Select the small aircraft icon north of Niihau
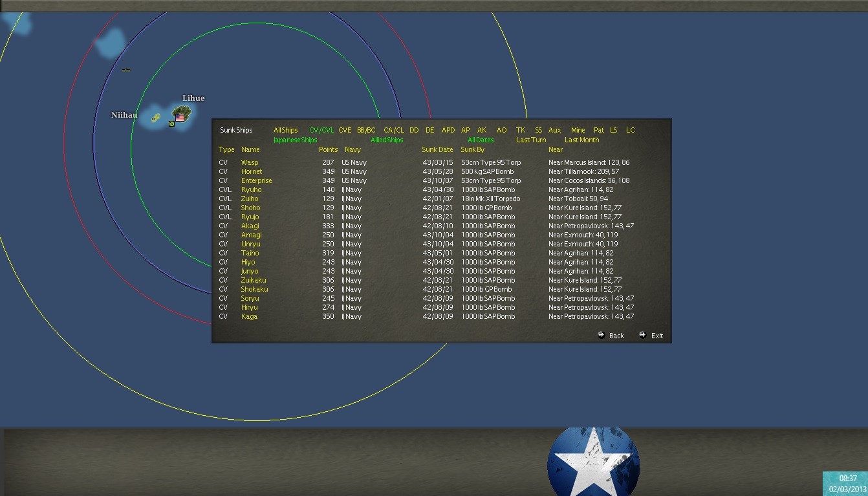Image resolution: width=868 pixels, height=496 pixels. (126, 70)
